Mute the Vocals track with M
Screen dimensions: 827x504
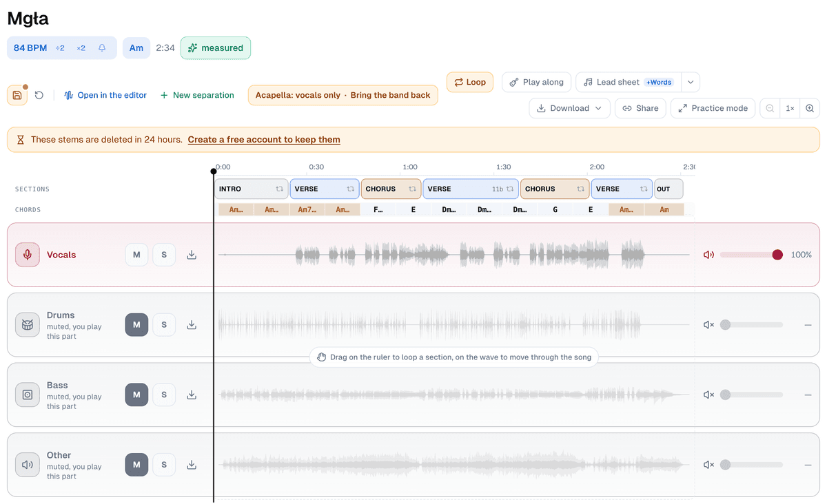click(136, 255)
